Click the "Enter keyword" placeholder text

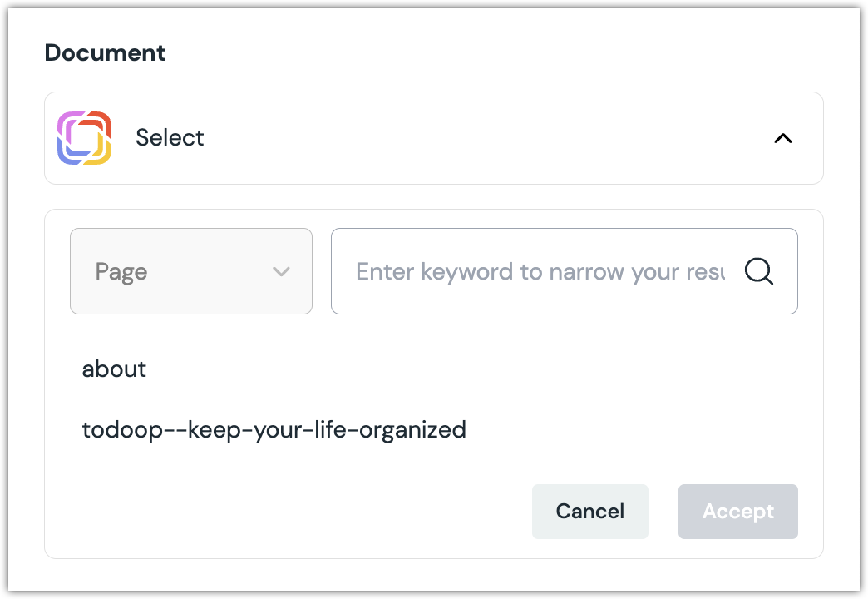point(540,271)
